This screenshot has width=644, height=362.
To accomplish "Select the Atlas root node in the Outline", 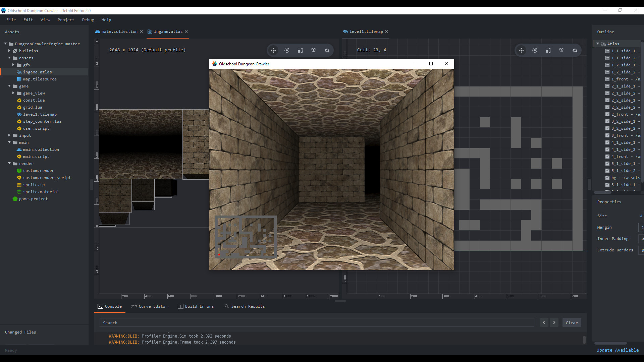I will [613, 44].
